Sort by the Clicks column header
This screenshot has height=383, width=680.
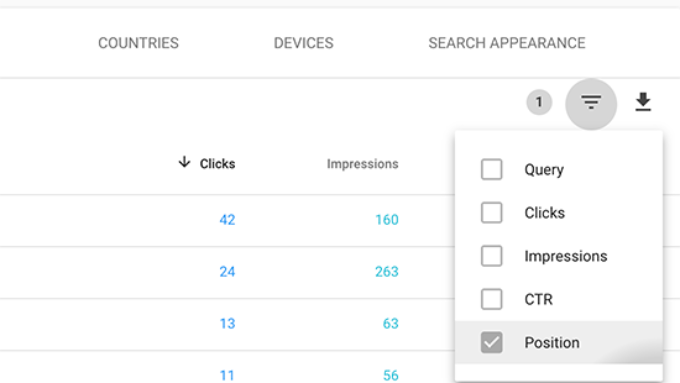pos(217,164)
